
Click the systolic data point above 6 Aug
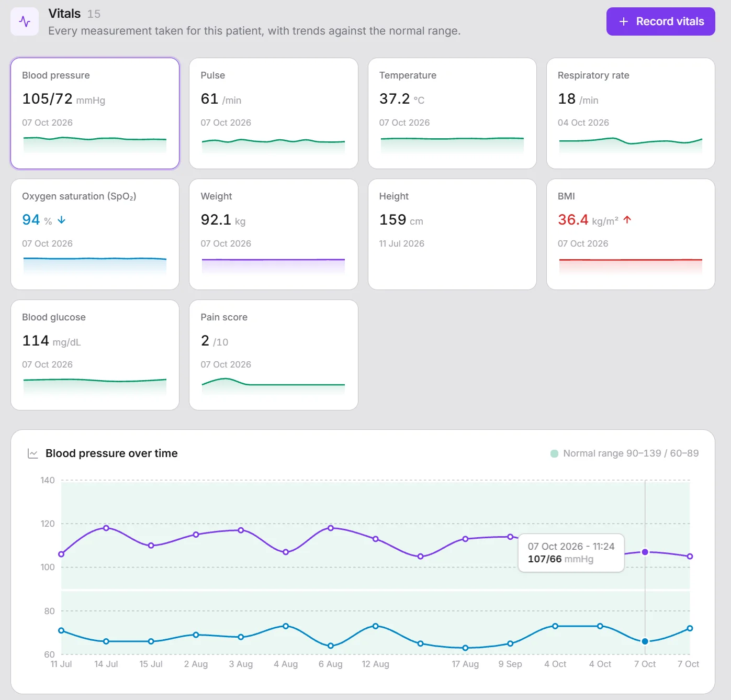331,528
